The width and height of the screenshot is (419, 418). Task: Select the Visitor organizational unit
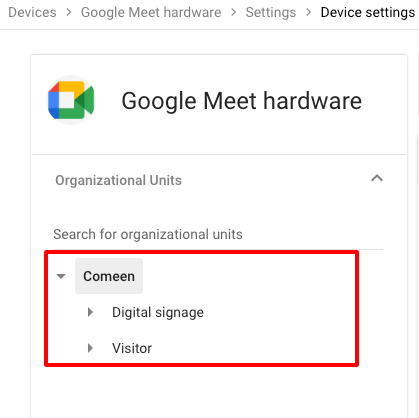coord(132,348)
